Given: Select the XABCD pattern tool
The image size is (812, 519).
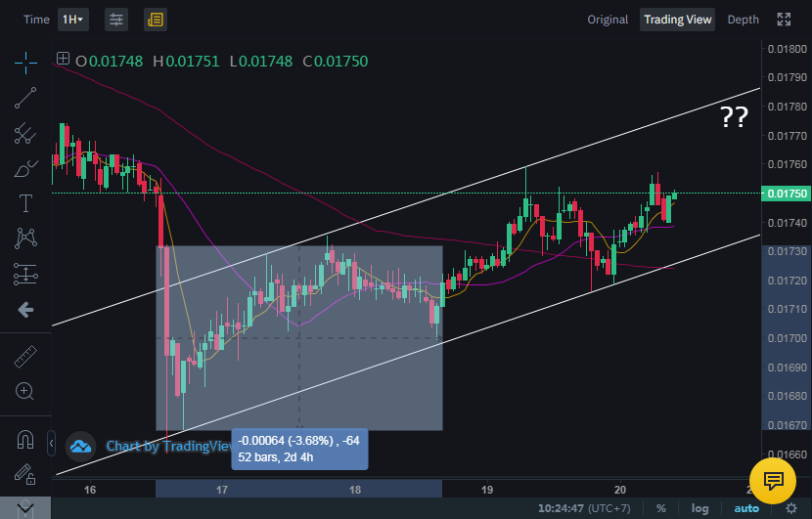Looking at the screenshot, I should (25, 238).
